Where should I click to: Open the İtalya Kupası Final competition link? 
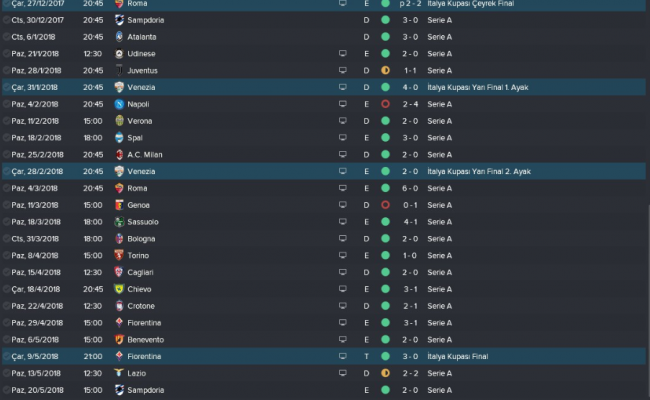click(466, 356)
